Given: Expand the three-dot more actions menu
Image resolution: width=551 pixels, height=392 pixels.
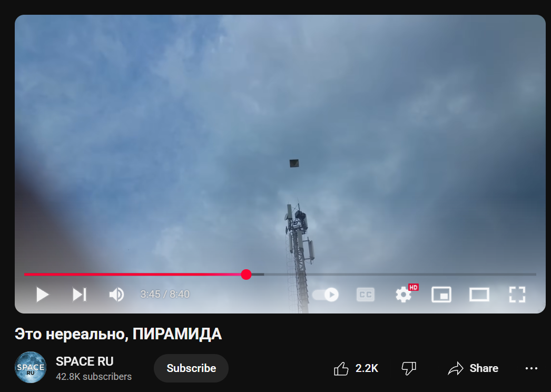Looking at the screenshot, I should pyautogui.click(x=532, y=368).
